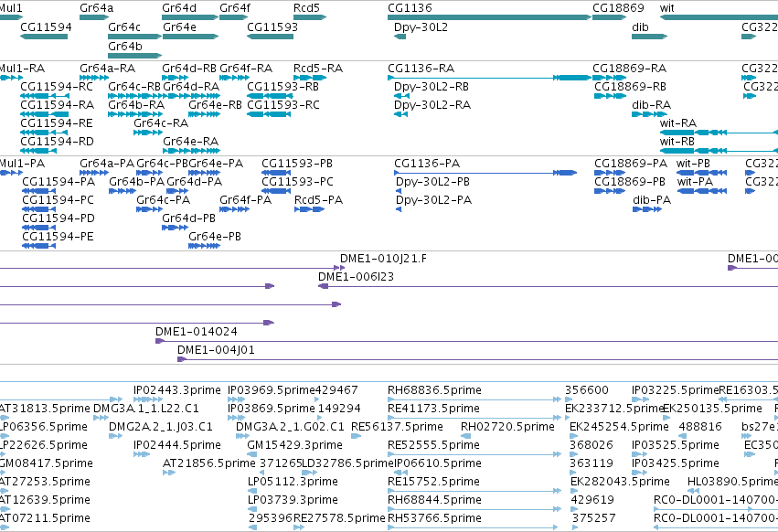
Task: Select transcript Gr64c-RA
Action: click(148, 133)
